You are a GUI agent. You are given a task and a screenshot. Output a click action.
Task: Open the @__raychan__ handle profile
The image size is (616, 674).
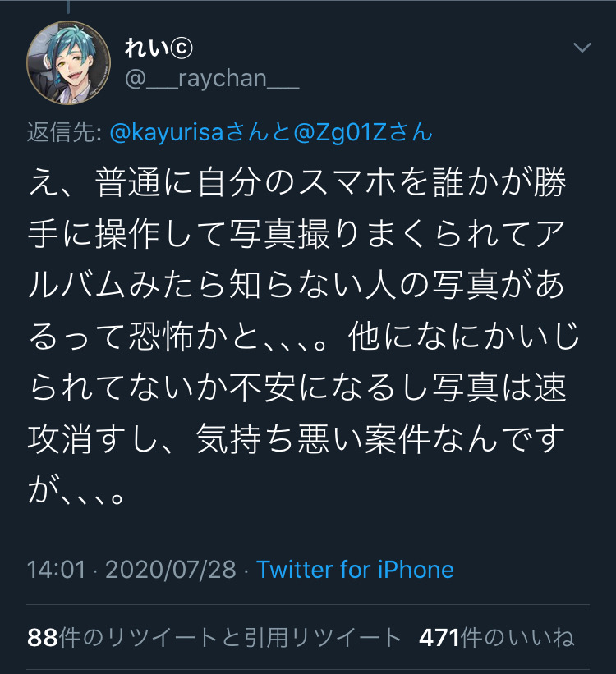click(x=212, y=79)
